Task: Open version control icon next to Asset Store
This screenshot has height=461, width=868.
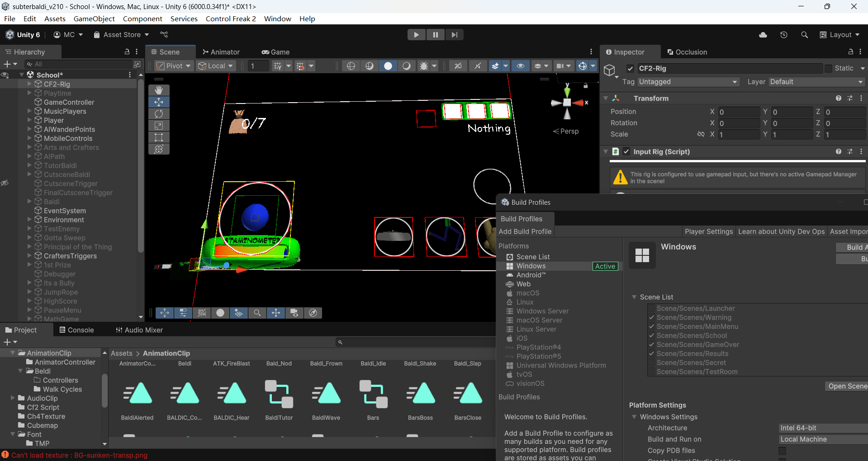Action: (164, 35)
